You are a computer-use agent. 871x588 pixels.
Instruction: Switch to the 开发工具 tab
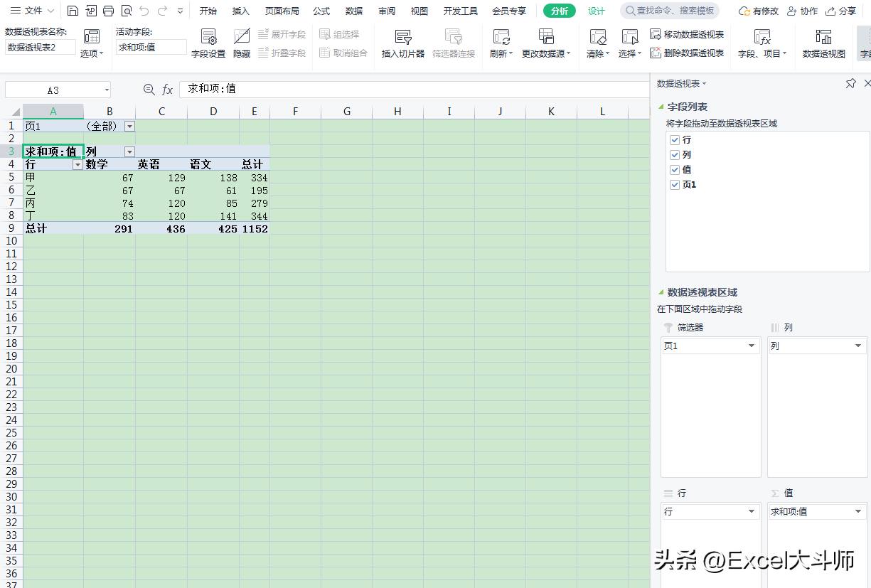461,11
